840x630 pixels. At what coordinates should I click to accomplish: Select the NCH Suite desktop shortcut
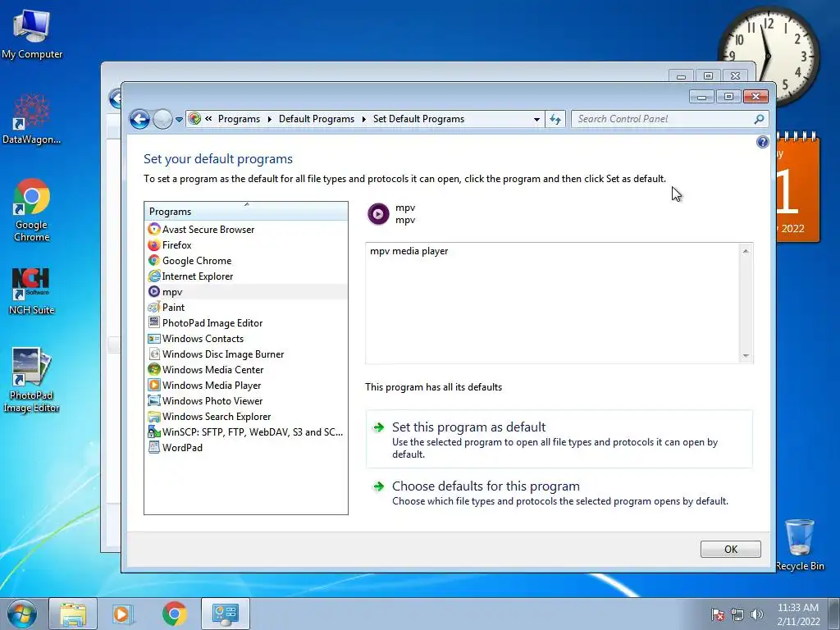pyautogui.click(x=32, y=291)
